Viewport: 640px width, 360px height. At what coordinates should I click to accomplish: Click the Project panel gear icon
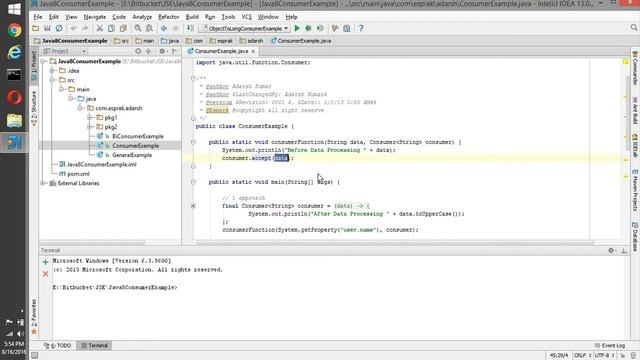pos(162,51)
